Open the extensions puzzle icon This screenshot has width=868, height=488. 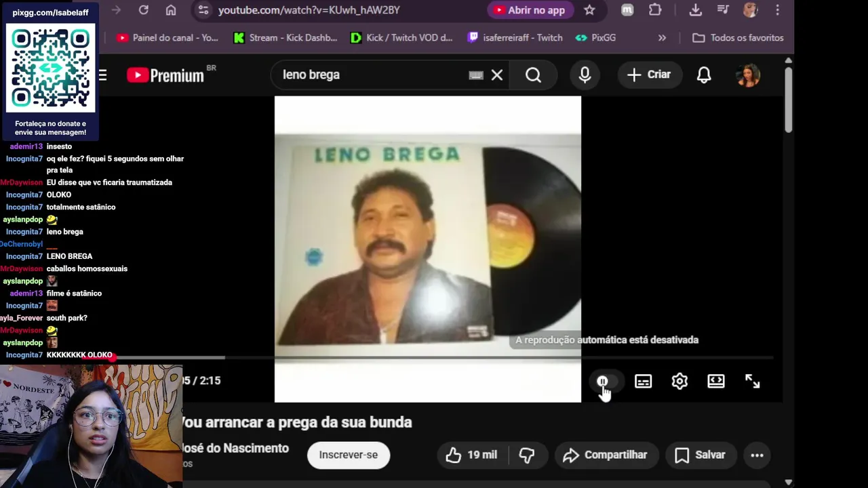pos(655,10)
